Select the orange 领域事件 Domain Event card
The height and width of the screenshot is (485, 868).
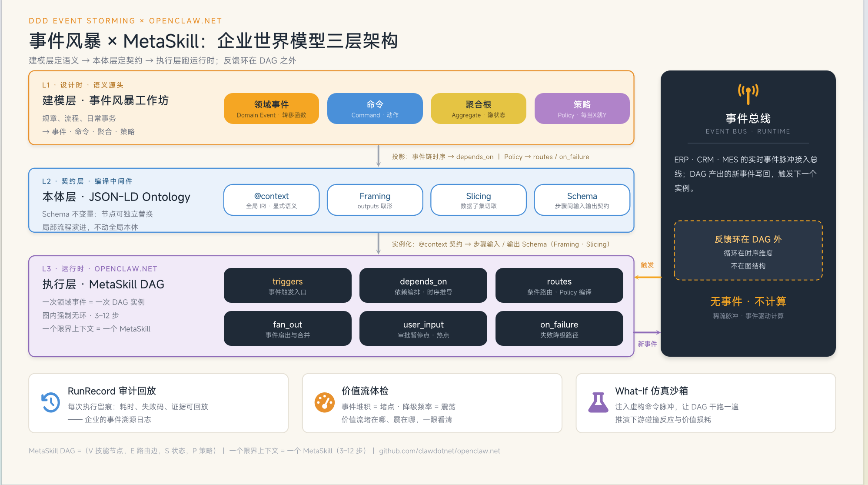271,109
